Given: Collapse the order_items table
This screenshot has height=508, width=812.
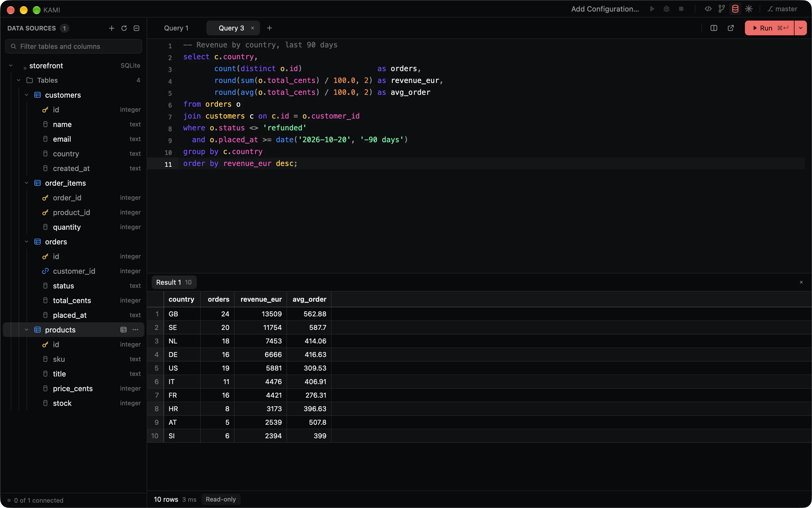Looking at the screenshot, I should (x=27, y=183).
